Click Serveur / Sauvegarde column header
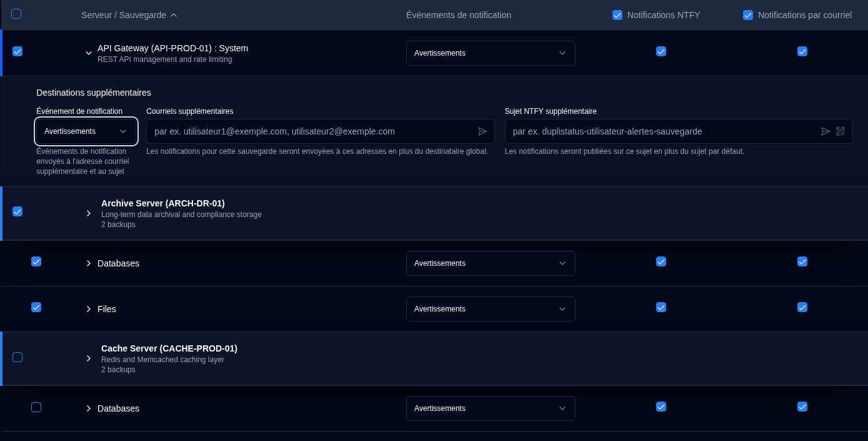Image resolution: width=868 pixels, height=441 pixels. [124, 15]
